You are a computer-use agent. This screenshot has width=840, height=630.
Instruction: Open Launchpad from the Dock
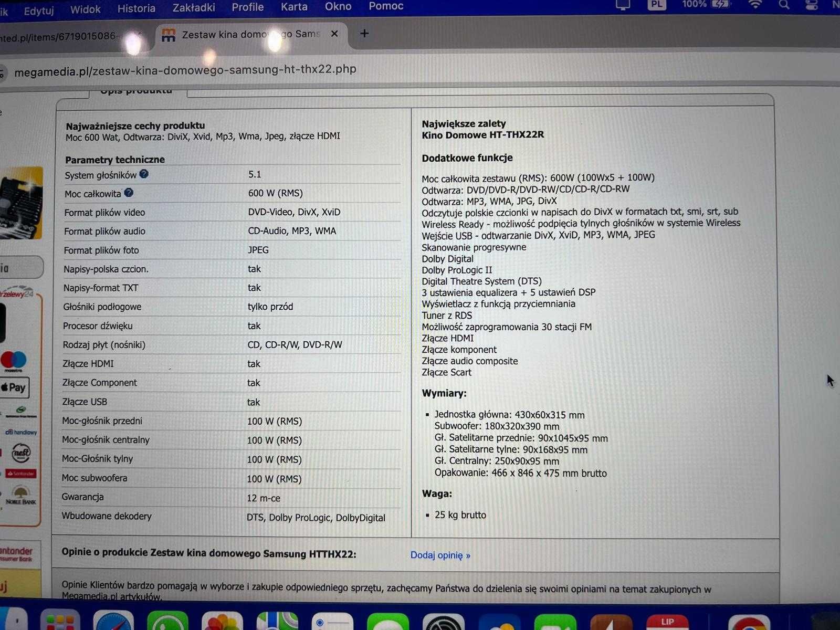(x=60, y=621)
